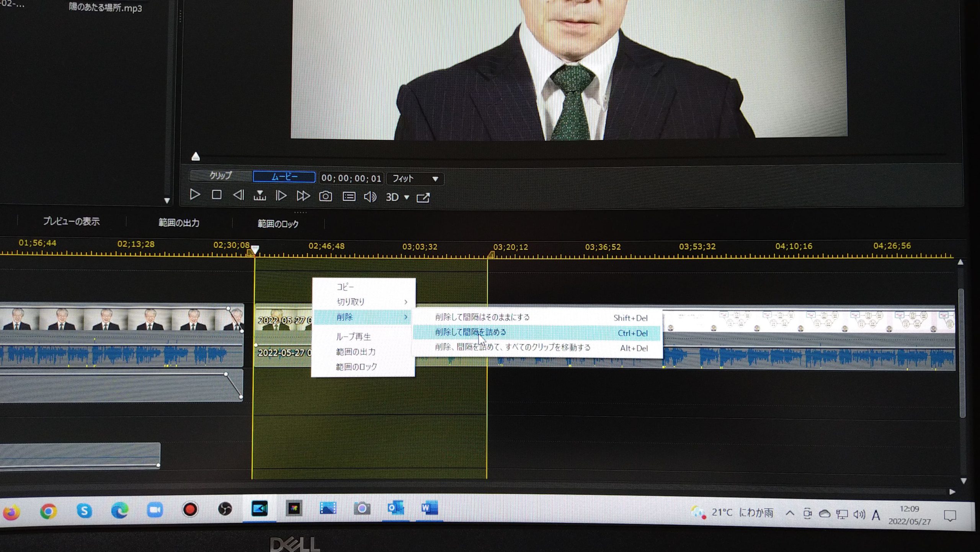Click プレビューの表示 button
This screenshot has width=980, height=552.
pyautogui.click(x=71, y=221)
